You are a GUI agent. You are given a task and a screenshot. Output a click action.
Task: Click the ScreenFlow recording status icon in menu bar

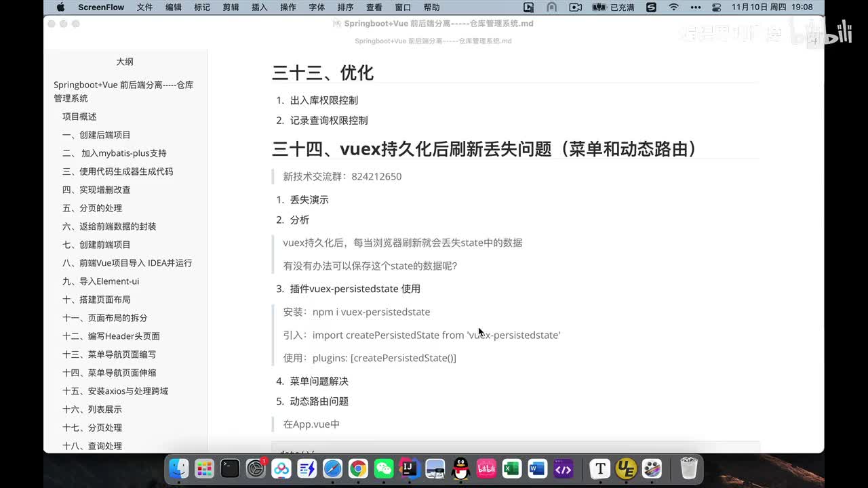[529, 7]
